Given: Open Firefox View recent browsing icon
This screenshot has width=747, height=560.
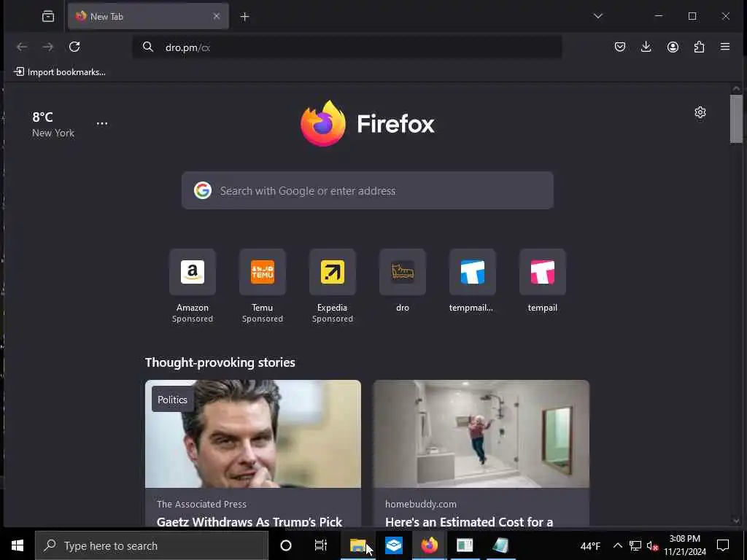Looking at the screenshot, I should coord(48,17).
